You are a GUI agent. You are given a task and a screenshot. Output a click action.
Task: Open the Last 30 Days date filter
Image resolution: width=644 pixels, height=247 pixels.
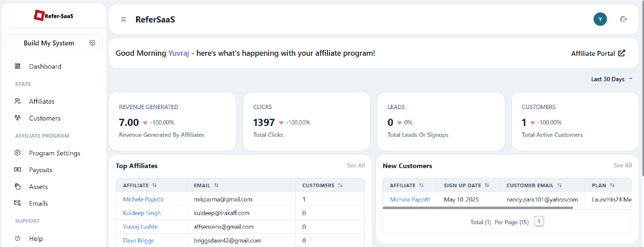[x=612, y=79]
